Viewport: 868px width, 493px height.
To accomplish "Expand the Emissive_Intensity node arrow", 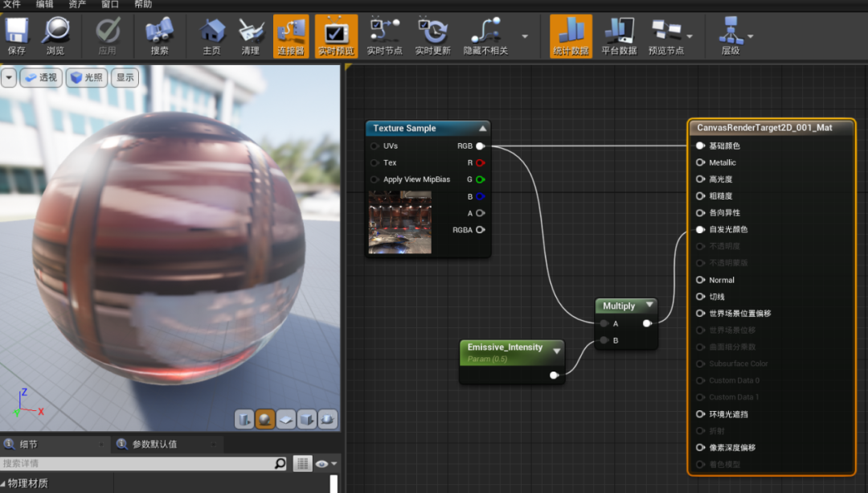I will click(557, 351).
